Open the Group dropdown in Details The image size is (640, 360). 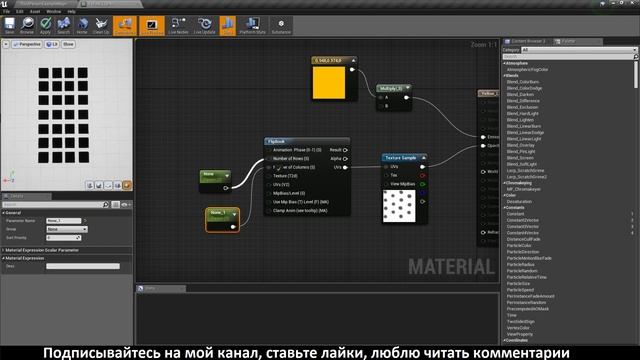(x=67, y=229)
